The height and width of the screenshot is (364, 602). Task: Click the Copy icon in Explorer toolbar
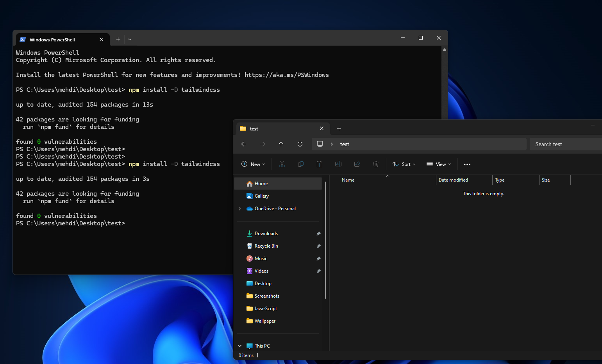coord(301,164)
